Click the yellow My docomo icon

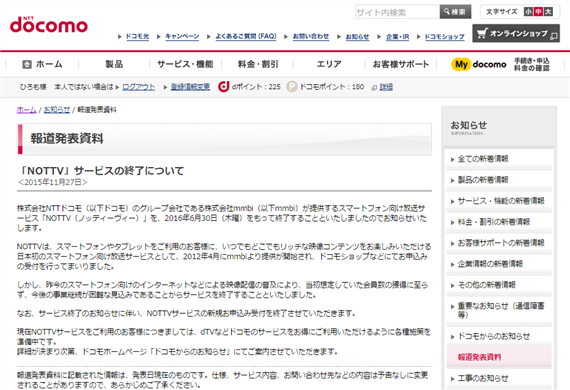click(461, 64)
